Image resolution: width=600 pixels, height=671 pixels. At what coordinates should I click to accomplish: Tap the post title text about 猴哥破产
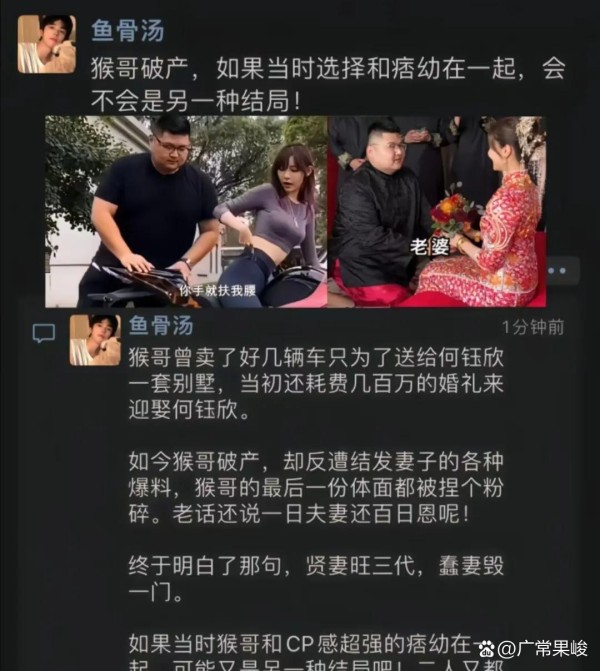point(328,85)
